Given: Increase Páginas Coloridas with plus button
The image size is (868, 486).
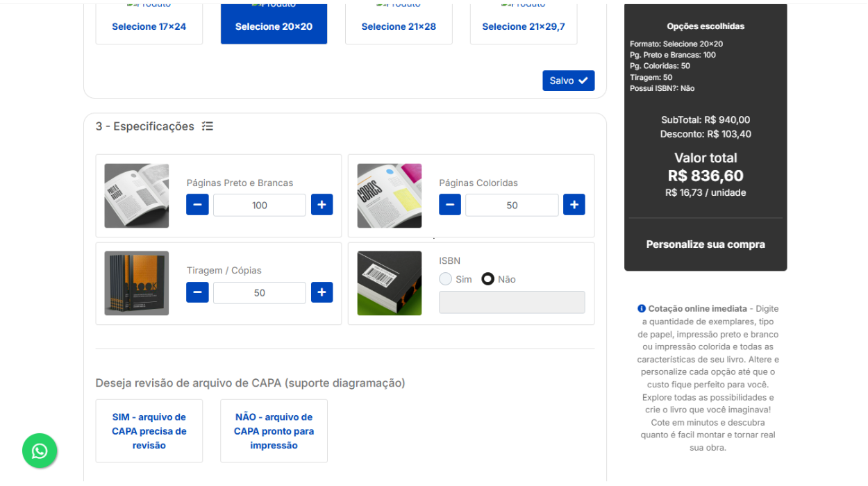Looking at the screenshot, I should point(574,205).
